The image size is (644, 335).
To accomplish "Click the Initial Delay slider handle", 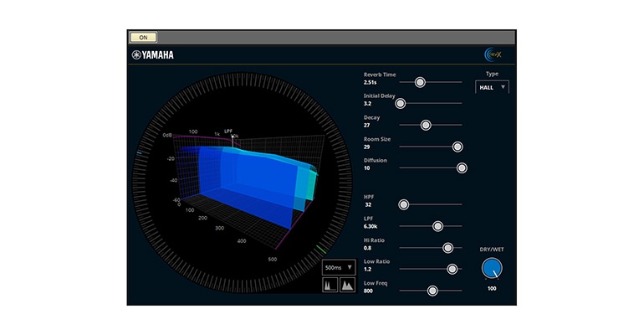I will (401, 103).
